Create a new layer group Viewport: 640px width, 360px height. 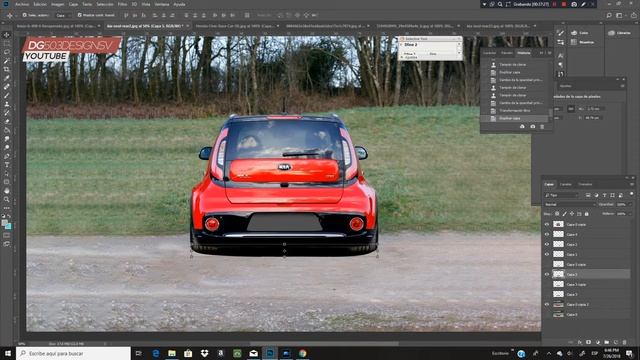coord(607,342)
